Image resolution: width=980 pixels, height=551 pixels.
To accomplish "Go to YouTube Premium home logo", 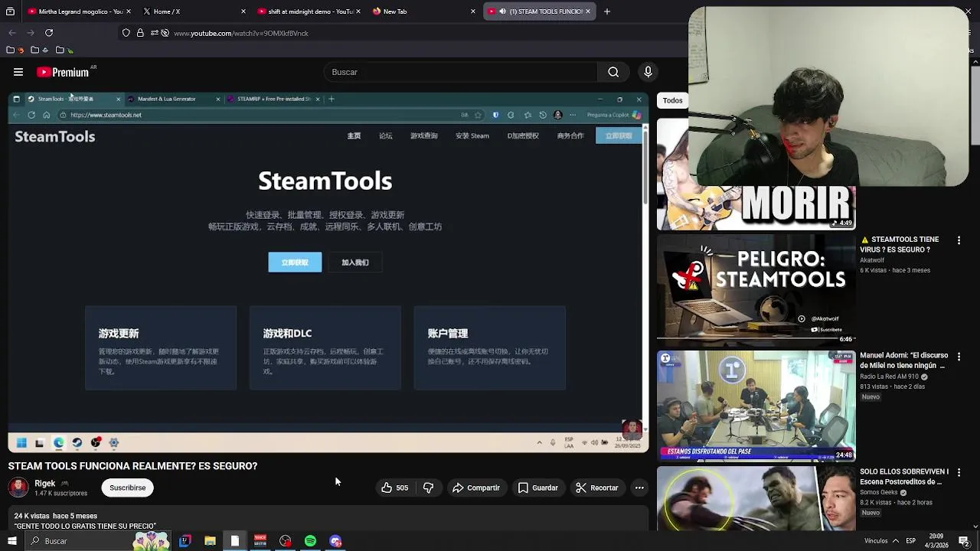I will (63, 72).
